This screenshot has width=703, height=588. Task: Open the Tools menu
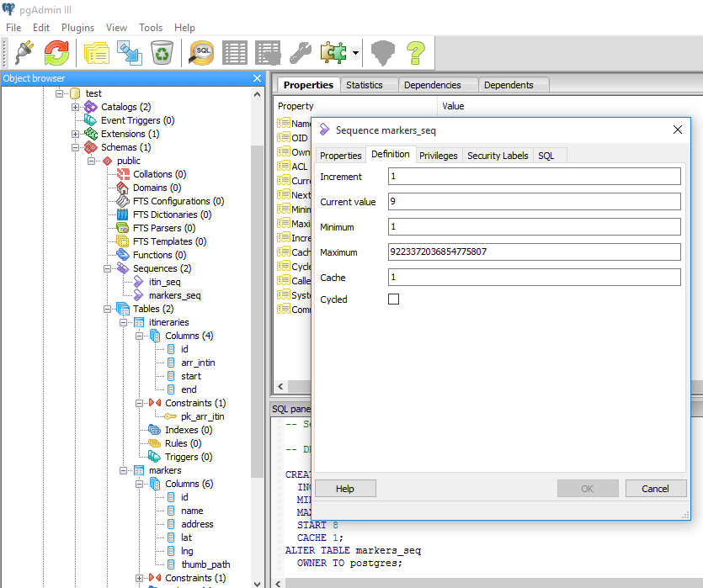[151, 28]
